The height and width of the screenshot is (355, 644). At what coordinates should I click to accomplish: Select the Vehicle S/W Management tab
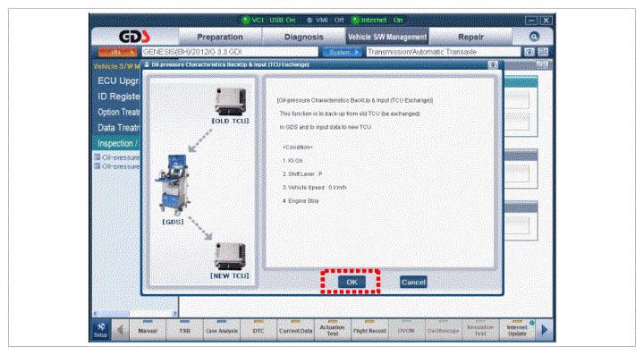387,37
